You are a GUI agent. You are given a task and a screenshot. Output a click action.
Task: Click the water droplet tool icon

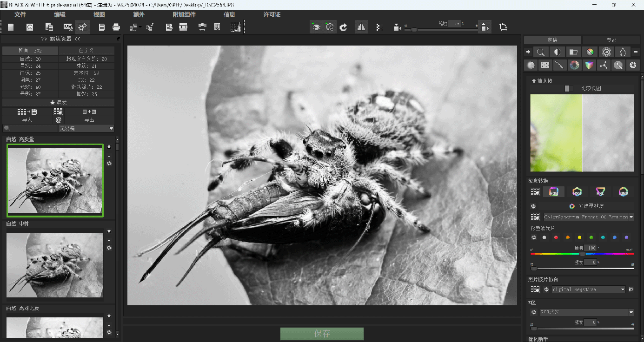622,53
